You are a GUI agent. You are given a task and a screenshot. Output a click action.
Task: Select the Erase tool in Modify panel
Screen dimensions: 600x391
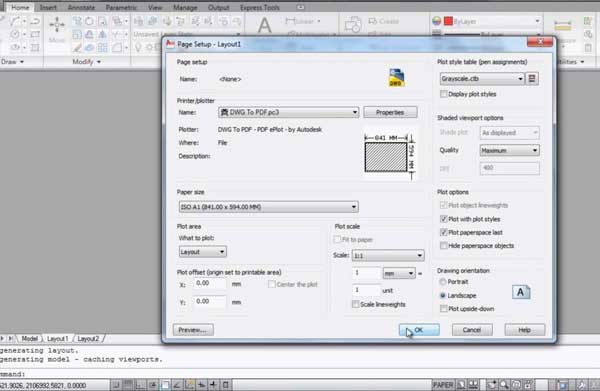[77, 48]
